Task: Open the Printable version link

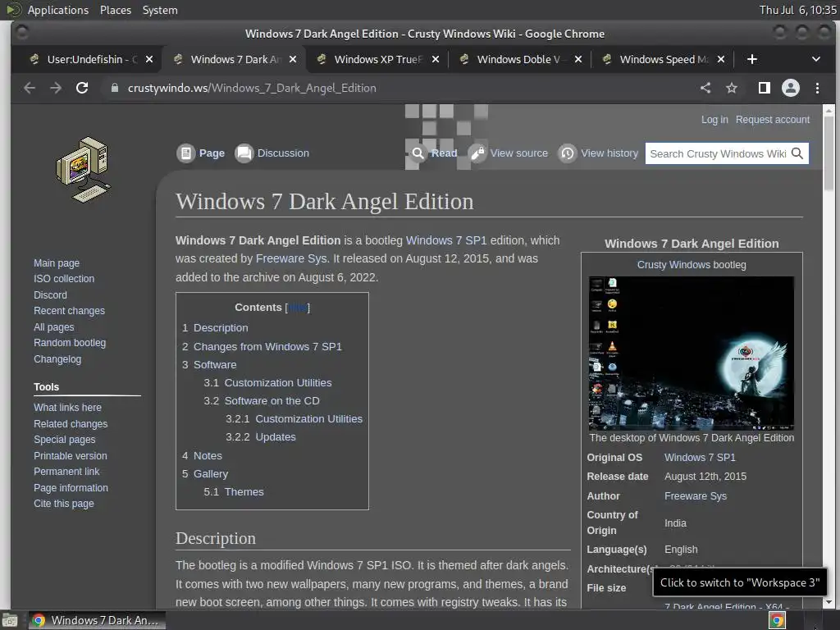Action: click(x=71, y=456)
